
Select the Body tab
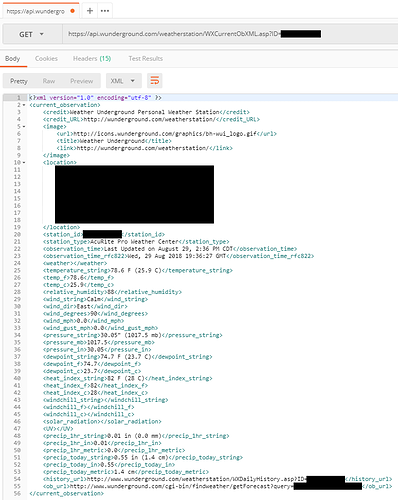click(13, 59)
